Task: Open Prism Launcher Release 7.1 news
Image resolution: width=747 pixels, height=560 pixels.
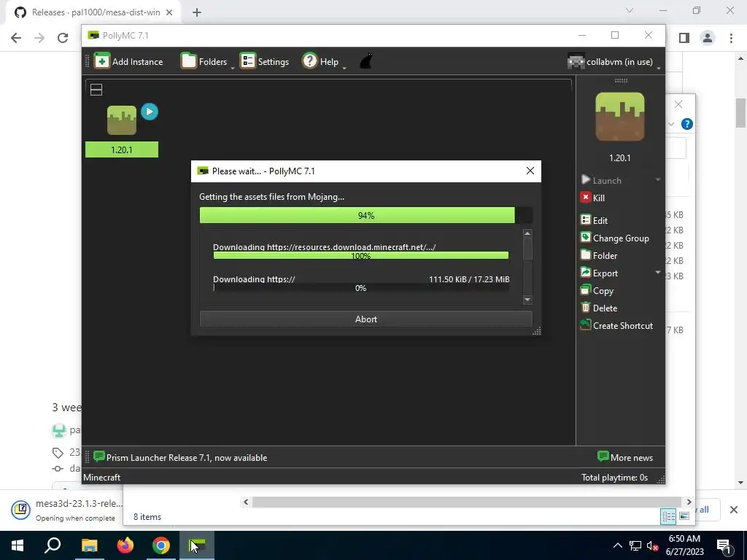Action: click(180, 458)
